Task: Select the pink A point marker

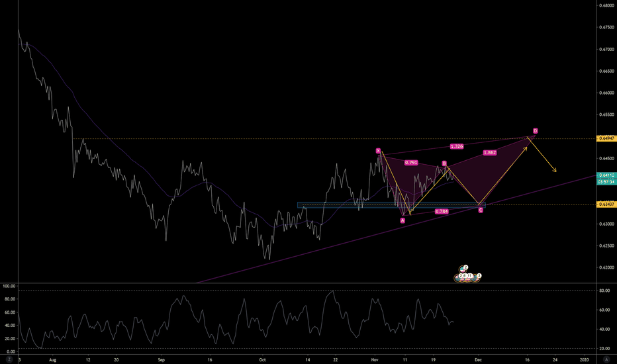Action: point(403,220)
